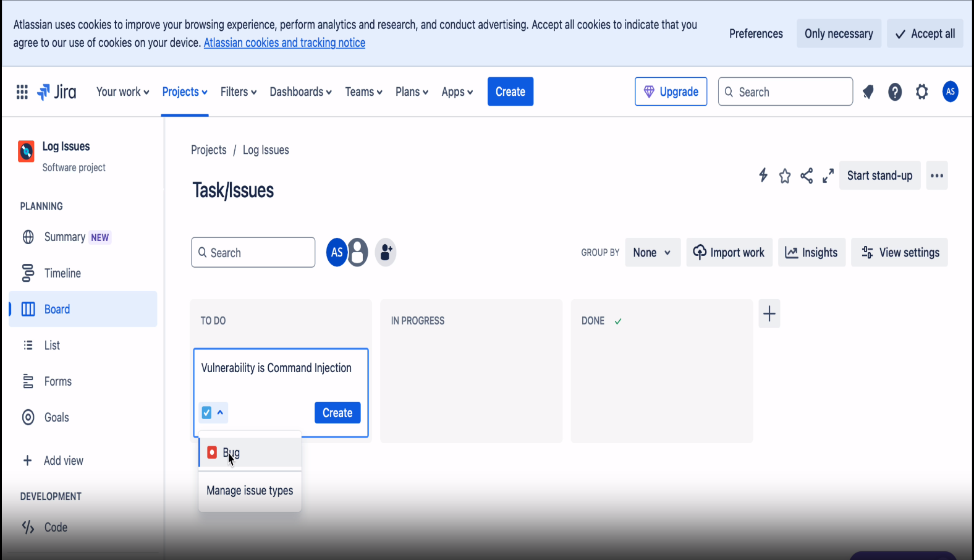Click Accept all cookies
974x560 pixels.
click(x=925, y=33)
